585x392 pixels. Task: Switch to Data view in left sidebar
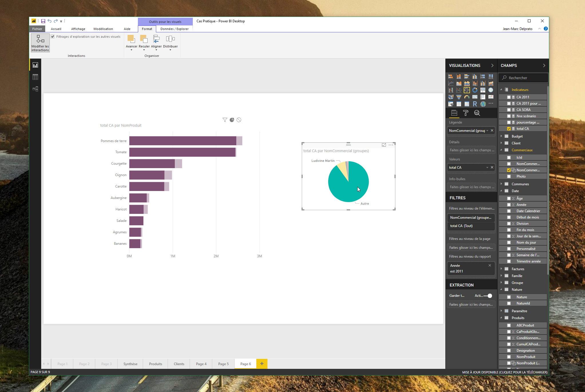[35, 77]
